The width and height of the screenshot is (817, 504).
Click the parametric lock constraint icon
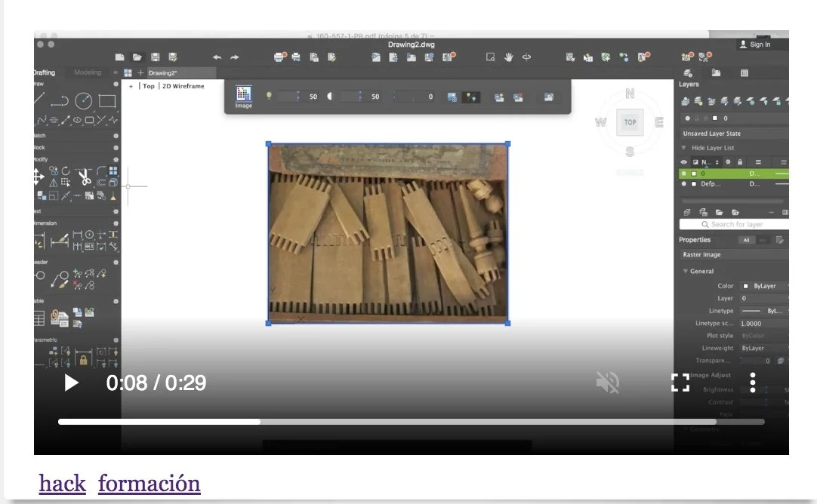(83, 358)
